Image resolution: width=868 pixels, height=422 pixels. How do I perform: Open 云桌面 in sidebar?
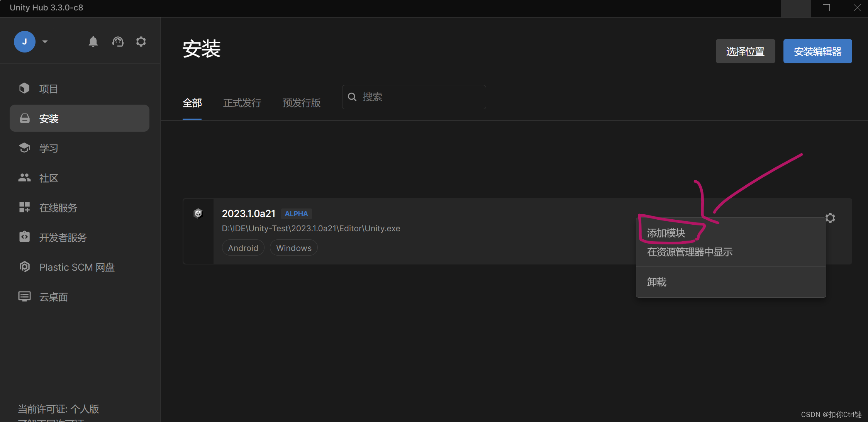[80, 297]
